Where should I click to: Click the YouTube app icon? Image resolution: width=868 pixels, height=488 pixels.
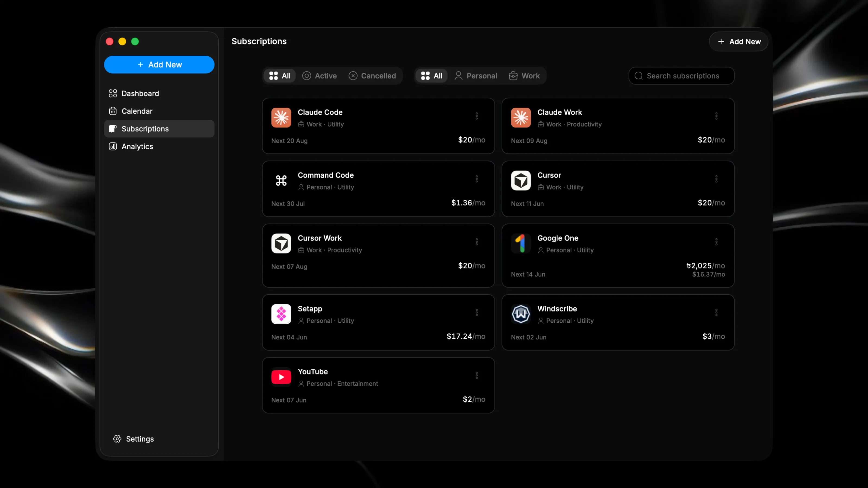[x=281, y=377]
